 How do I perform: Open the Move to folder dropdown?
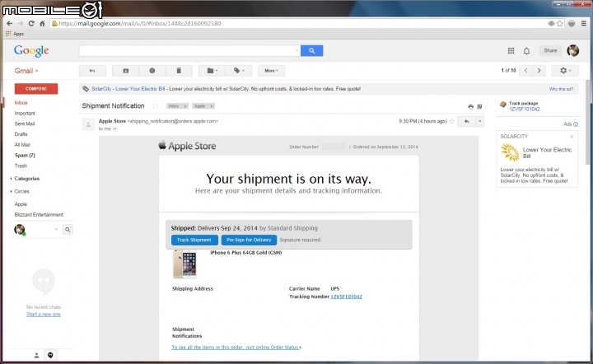(212, 71)
